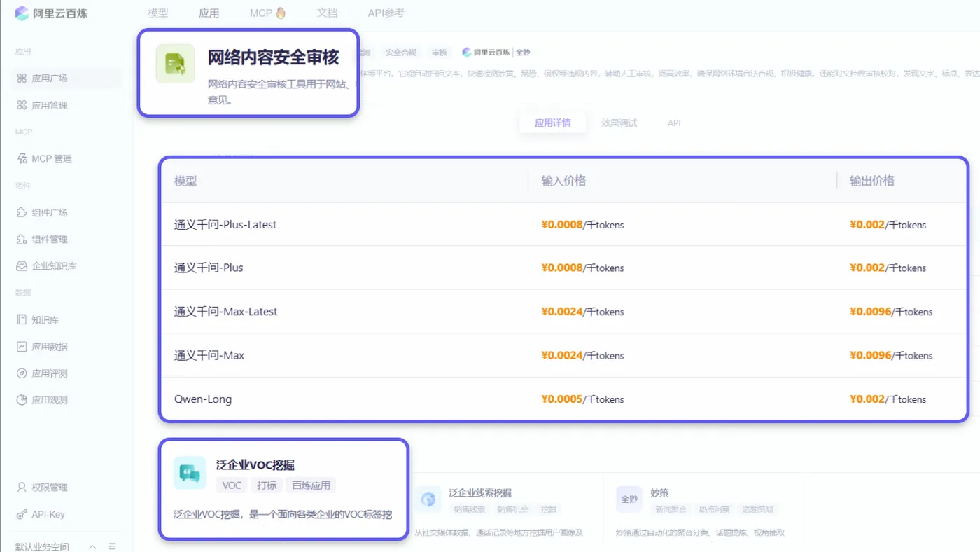Image resolution: width=980 pixels, height=552 pixels.
Task: Select the 通义千问-Plus model name
Action: click(x=209, y=268)
